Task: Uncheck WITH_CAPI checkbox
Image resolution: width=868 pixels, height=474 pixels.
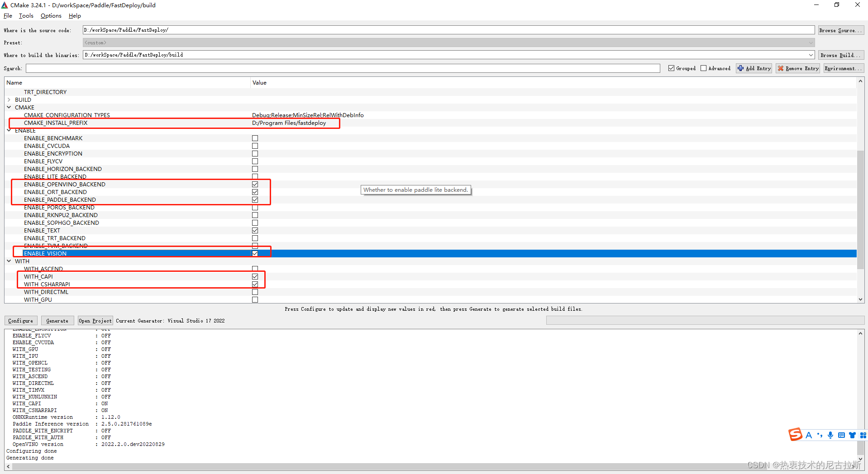Action: pos(255,277)
